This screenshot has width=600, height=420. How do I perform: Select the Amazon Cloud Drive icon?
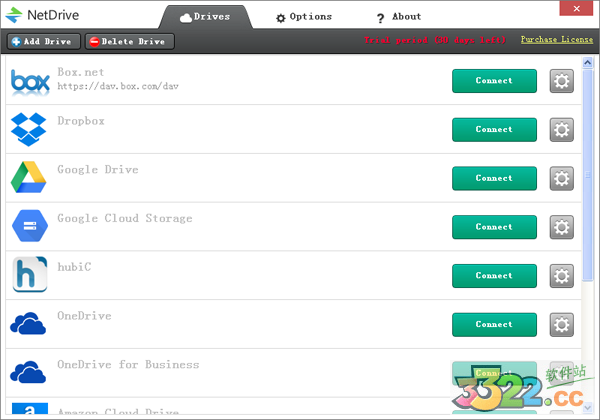pyautogui.click(x=30, y=408)
